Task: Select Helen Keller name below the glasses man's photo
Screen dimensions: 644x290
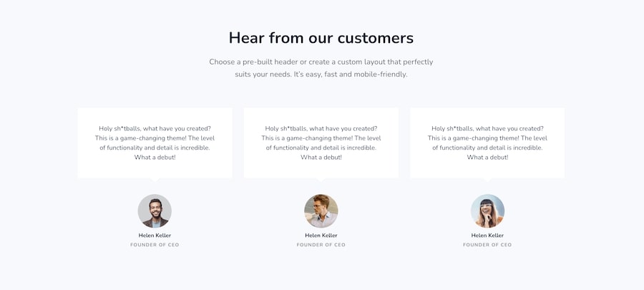Action: pos(321,236)
